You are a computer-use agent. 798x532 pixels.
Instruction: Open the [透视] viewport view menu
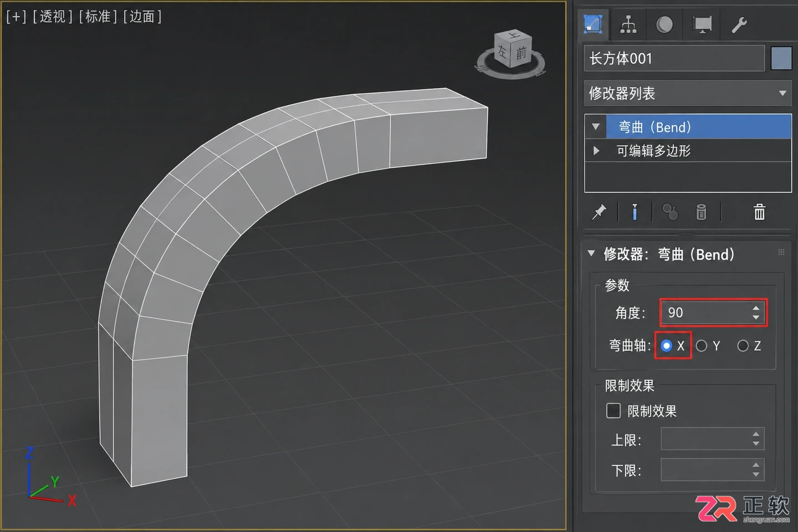click(x=53, y=17)
